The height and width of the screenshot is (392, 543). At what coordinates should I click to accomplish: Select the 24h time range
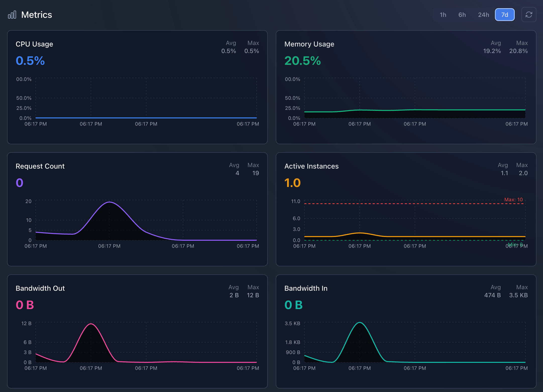483,15
